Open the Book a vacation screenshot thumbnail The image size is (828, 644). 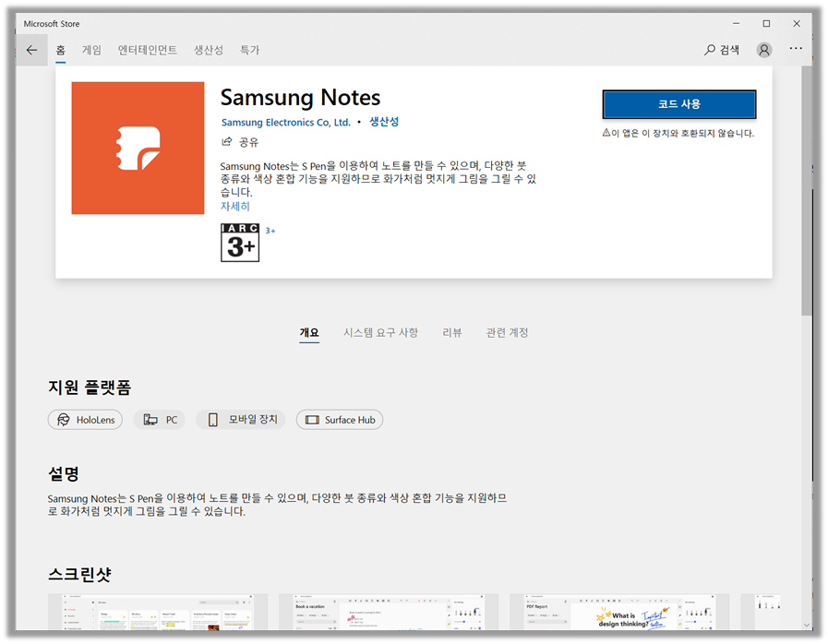[x=389, y=612]
